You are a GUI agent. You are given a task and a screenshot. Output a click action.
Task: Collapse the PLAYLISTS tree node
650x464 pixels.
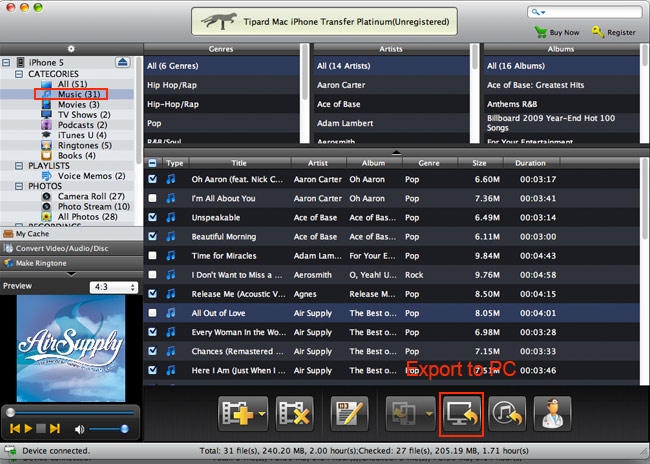pyautogui.click(x=19, y=166)
